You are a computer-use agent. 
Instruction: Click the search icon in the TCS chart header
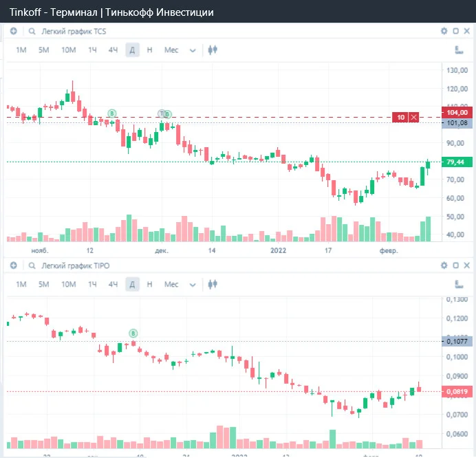[x=32, y=31]
